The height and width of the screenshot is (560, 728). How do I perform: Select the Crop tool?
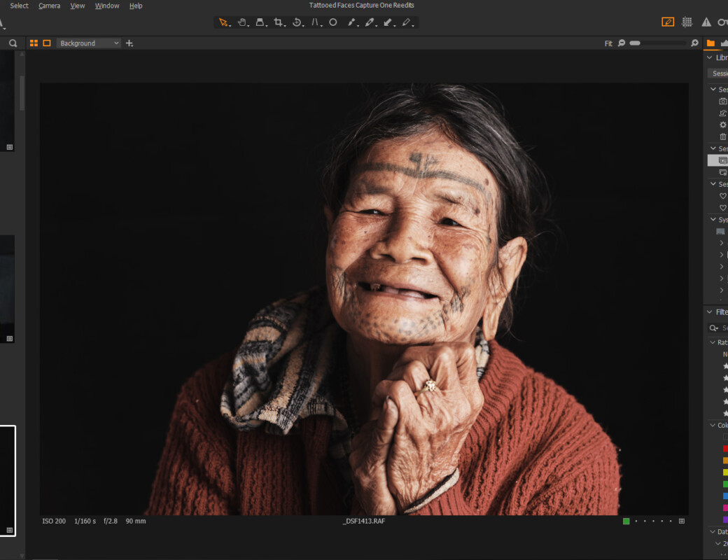point(279,22)
